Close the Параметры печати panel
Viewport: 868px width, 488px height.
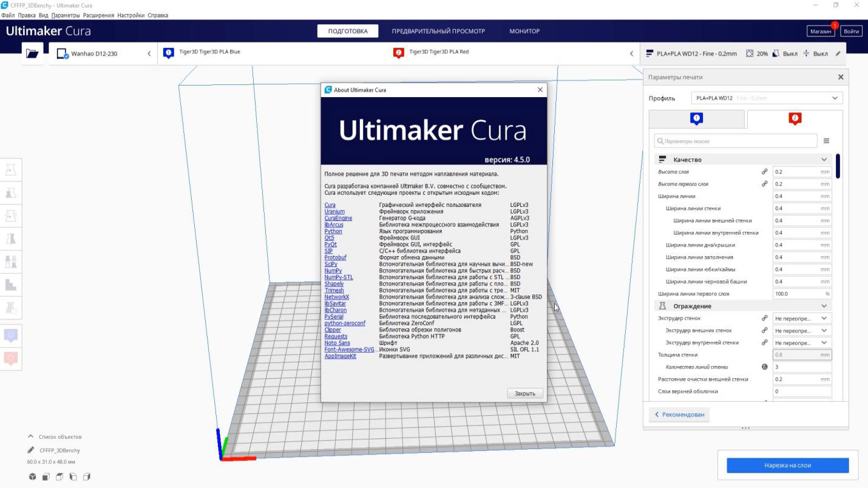(840, 77)
